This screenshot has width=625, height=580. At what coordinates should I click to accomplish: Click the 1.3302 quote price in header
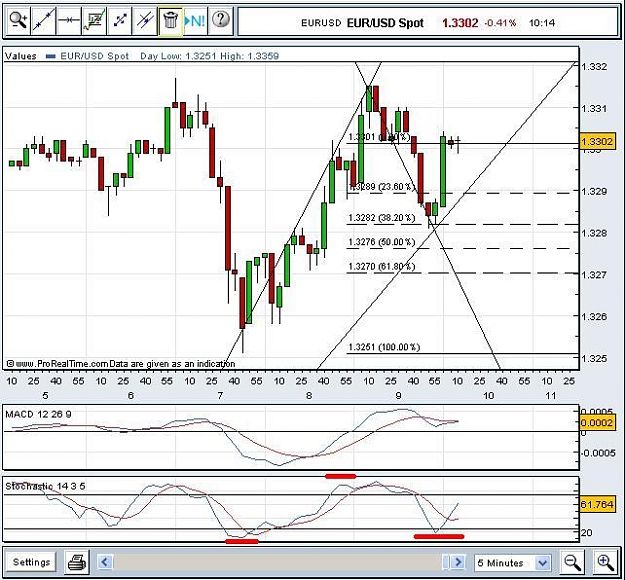460,23
